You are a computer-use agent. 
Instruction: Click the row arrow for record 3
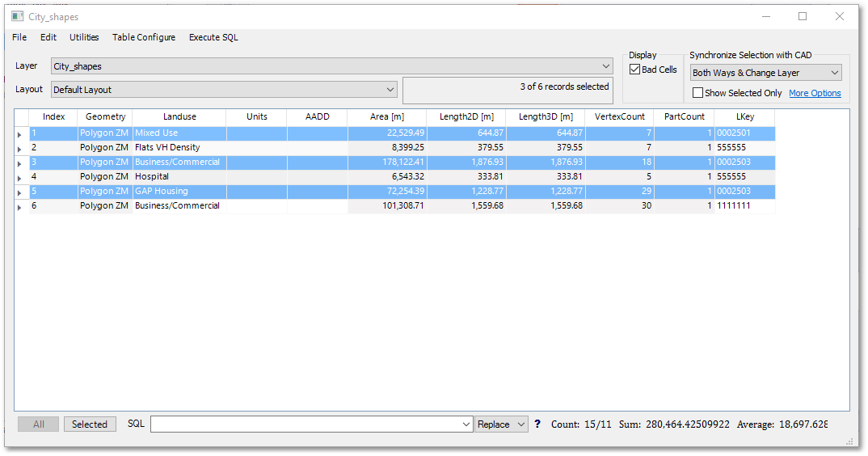point(20,163)
